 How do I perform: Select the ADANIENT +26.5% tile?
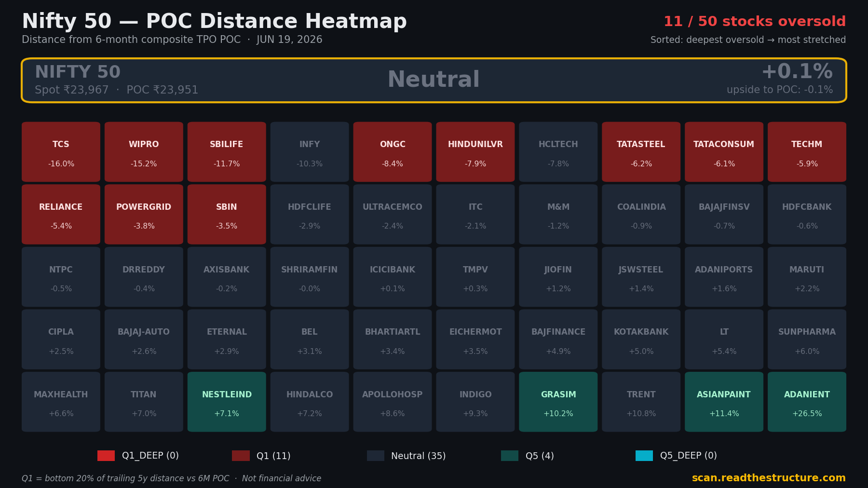click(x=807, y=402)
